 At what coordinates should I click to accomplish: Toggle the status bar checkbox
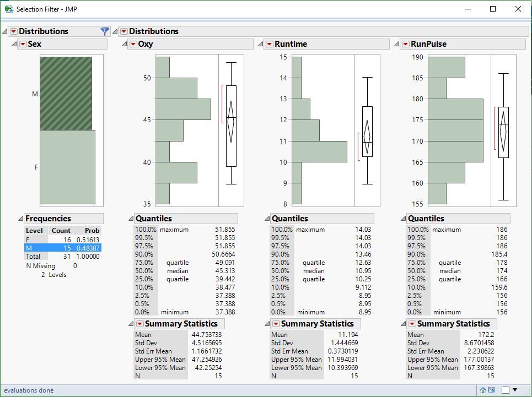(x=506, y=390)
